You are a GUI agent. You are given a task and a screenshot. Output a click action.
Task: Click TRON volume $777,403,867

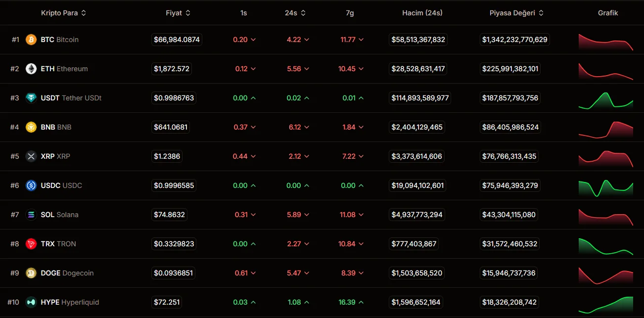coord(414,244)
